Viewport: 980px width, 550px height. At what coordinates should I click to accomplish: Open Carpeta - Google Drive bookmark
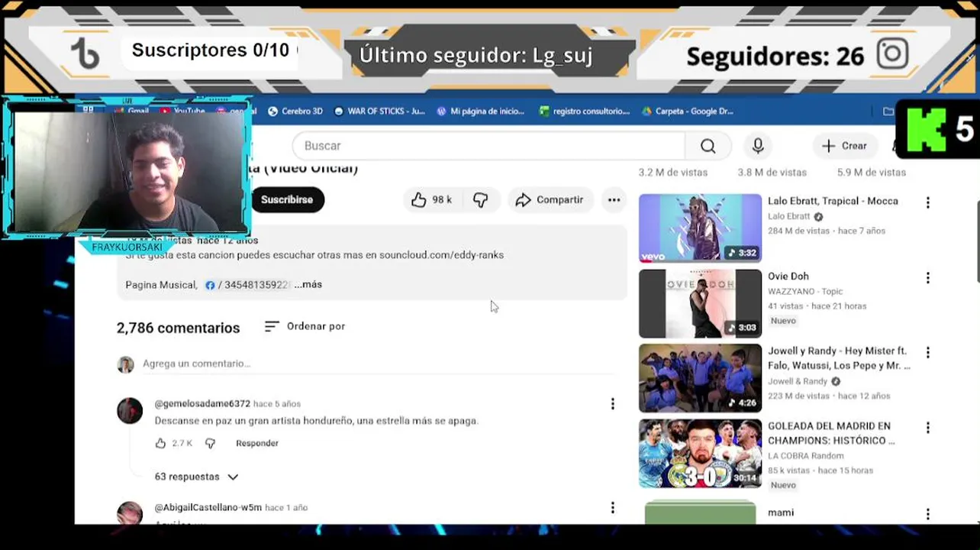pyautogui.click(x=687, y=112)
